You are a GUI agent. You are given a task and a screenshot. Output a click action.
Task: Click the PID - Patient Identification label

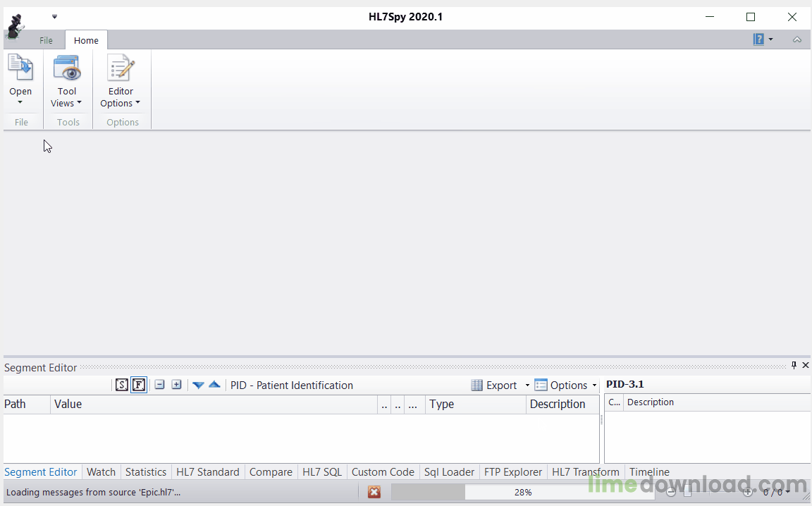292,385
